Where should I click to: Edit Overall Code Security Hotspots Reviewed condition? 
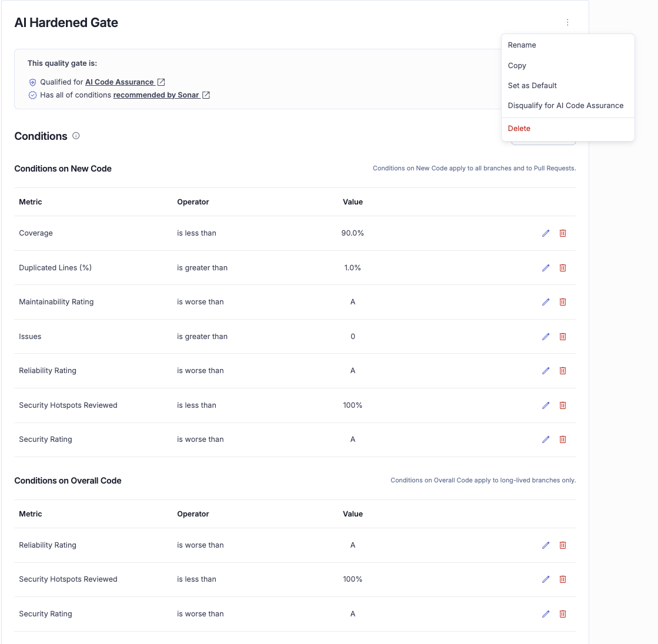click(x=546, y=579)
